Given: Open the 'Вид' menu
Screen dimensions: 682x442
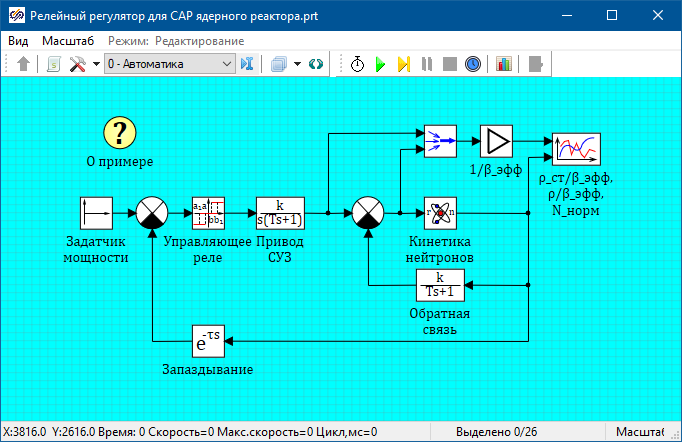Looking at the screenshot, I should (18, 41).
